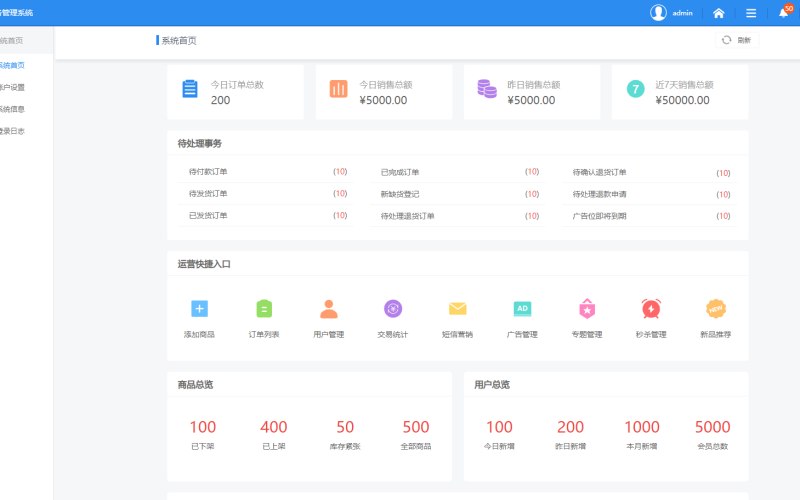Click the 400 value above 已上架
800x500 pixels.
point(274,427)
